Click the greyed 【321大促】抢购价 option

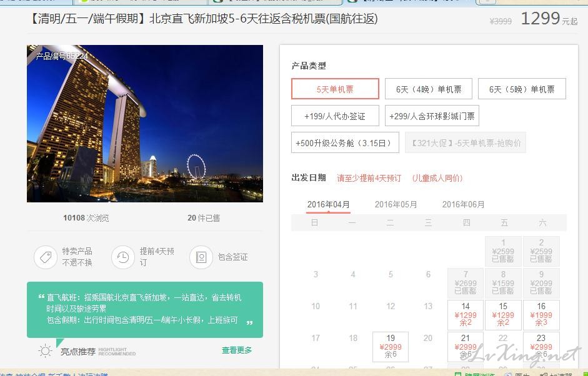point(466,143)
